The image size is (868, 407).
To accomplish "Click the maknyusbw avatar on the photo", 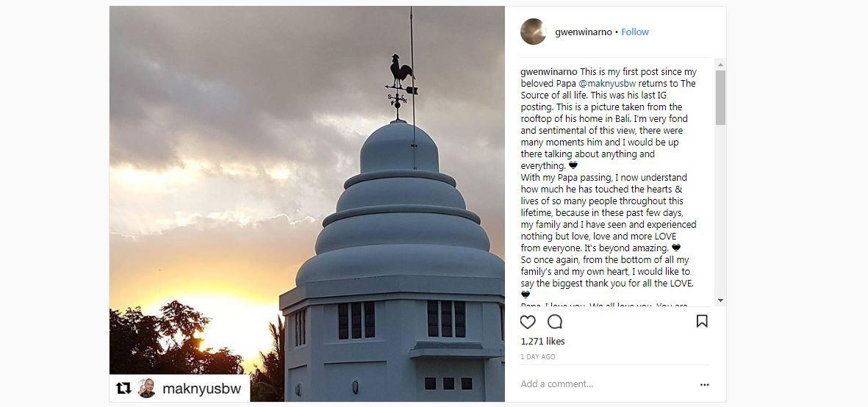I will pyautogui.click(x=147, y=388).
